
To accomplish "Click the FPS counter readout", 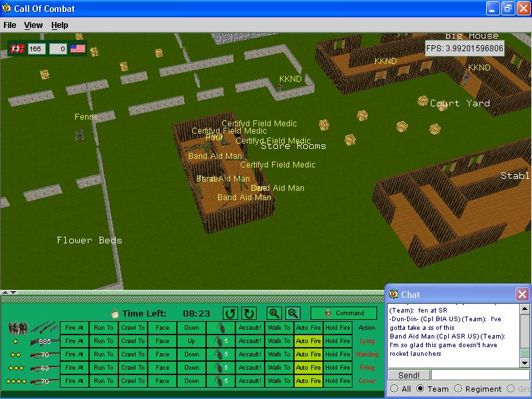I will (464, 48).
